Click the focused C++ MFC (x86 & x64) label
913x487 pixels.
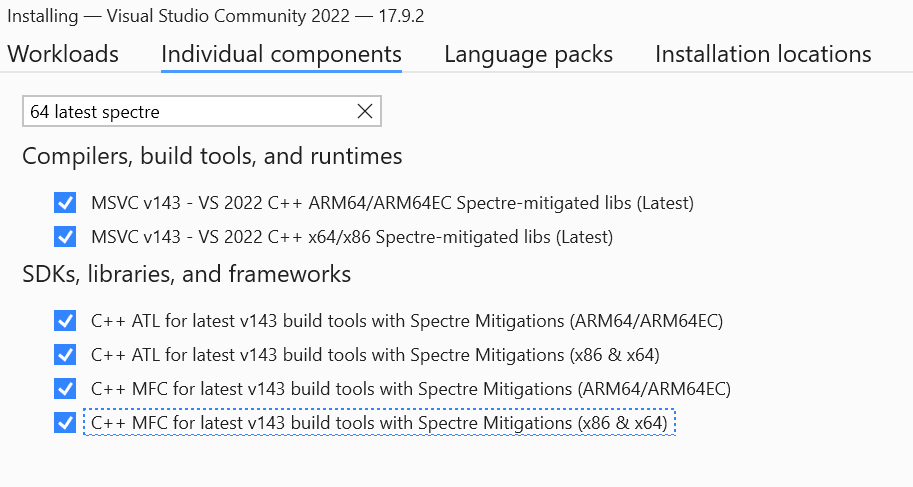click(378, 423)
